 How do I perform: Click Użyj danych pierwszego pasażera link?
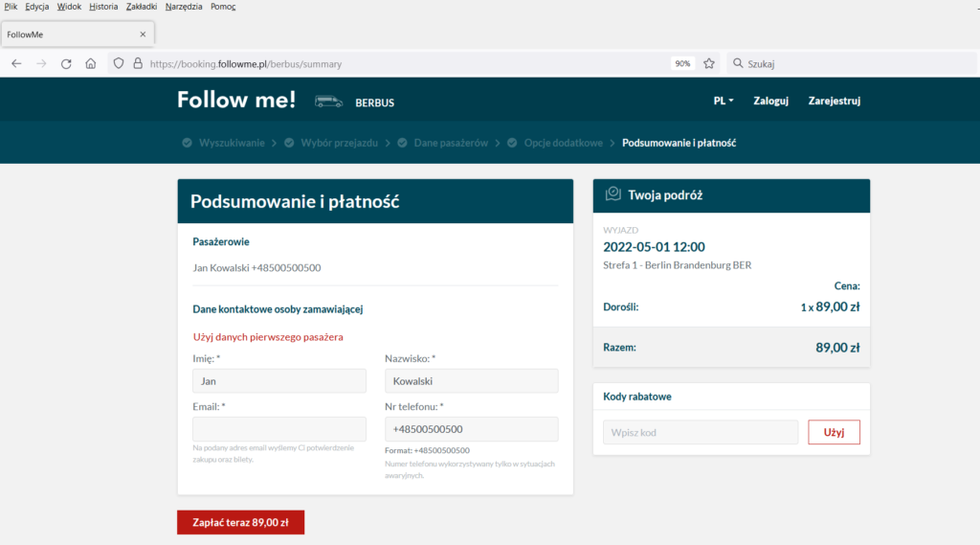268,336
